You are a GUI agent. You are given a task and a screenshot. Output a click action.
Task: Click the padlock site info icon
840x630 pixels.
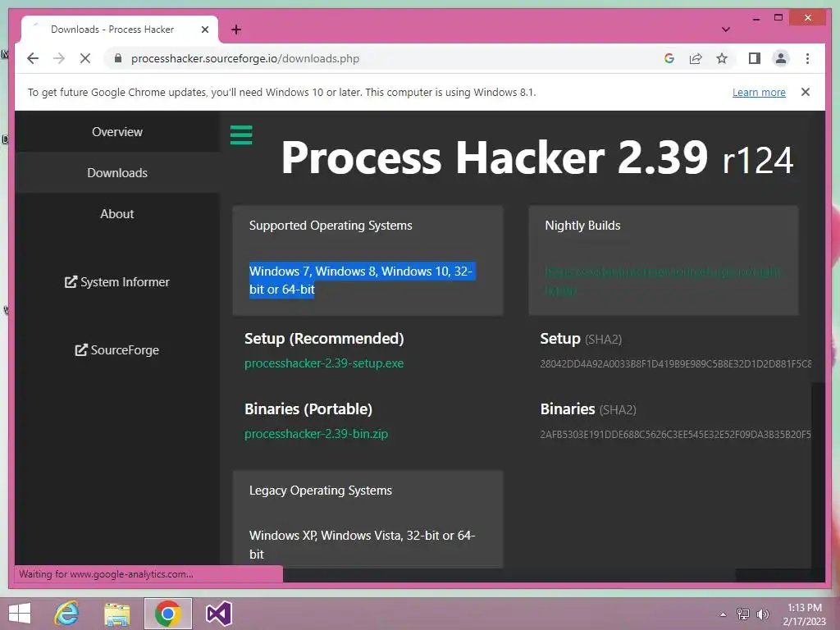coord(118,58)
